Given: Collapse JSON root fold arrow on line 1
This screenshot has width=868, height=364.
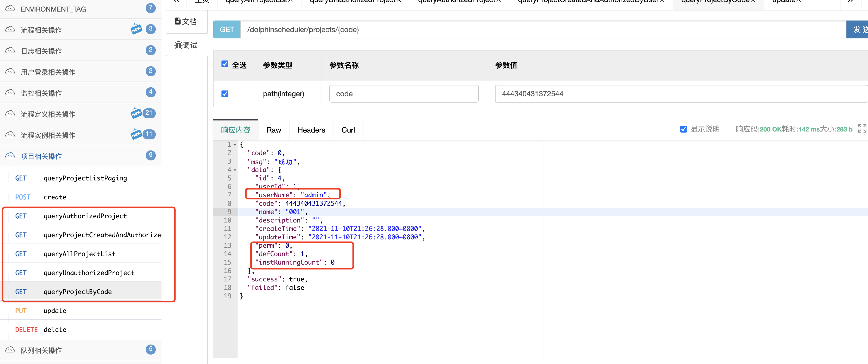Looking at the screenshot, I should point(235,145).
